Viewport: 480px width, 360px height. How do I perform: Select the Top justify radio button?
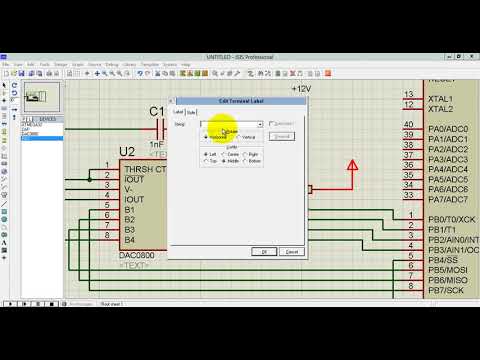[206, 161]
